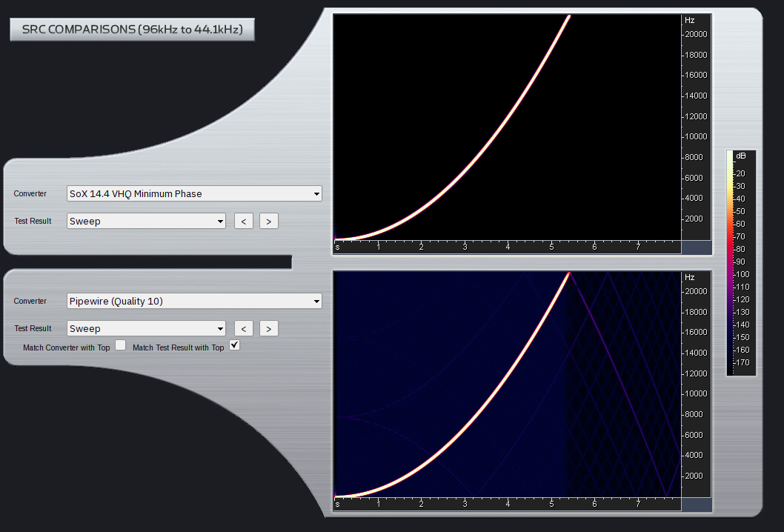This screenshot has height=532, width=784.
Task: Click the SRC COMPARISONS title banner
Action: coord(132,30)
